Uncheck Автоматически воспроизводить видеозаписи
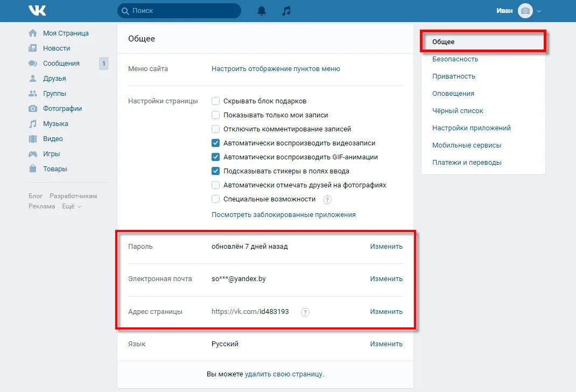The image size is (576, 392). (216, 143)
